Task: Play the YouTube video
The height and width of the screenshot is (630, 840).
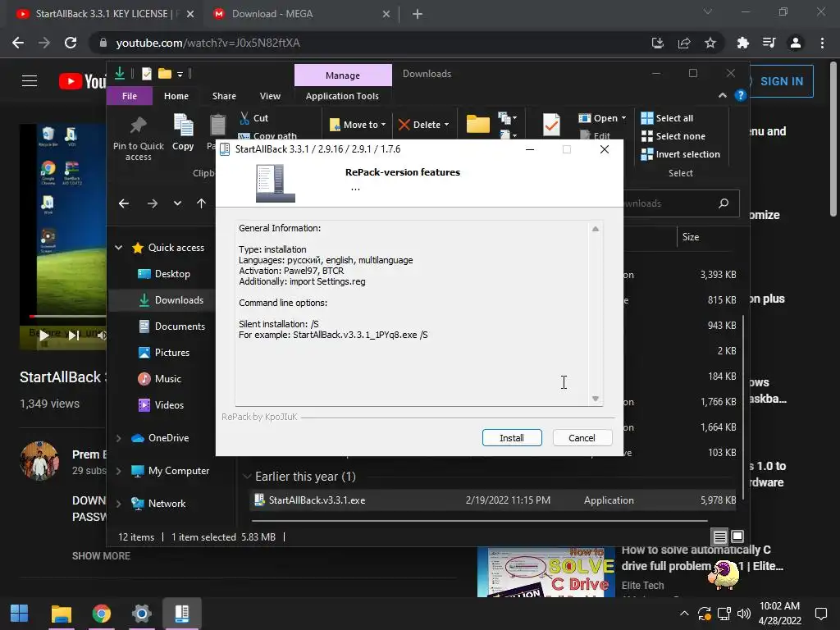Action: pyautogui.click(x=44, y=336)
